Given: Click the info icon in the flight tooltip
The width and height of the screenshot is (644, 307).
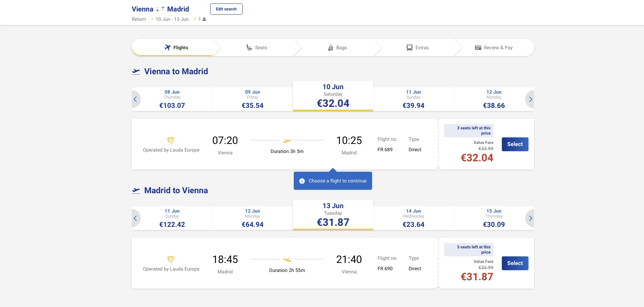Looking at the screenshot, I should [302, 181].
